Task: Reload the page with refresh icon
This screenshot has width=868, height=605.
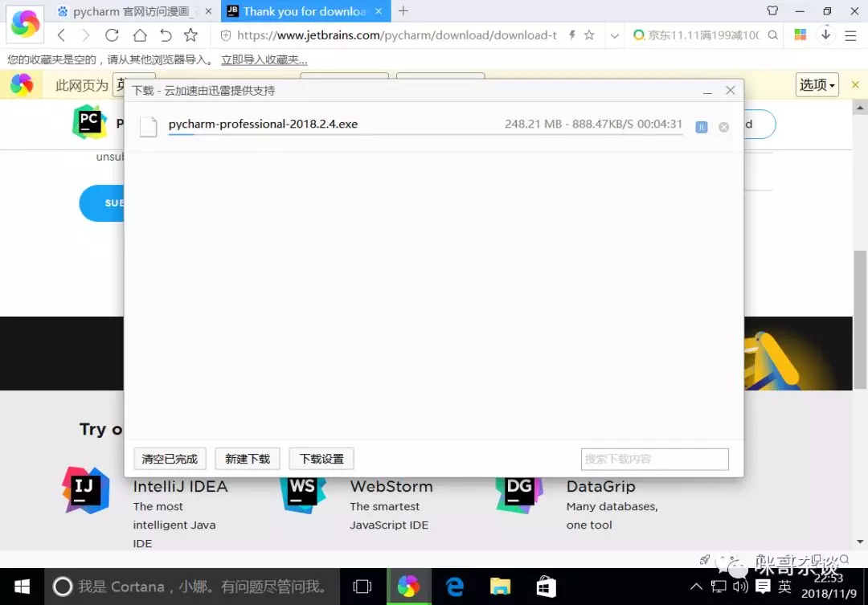Action: tap(112, 35)
